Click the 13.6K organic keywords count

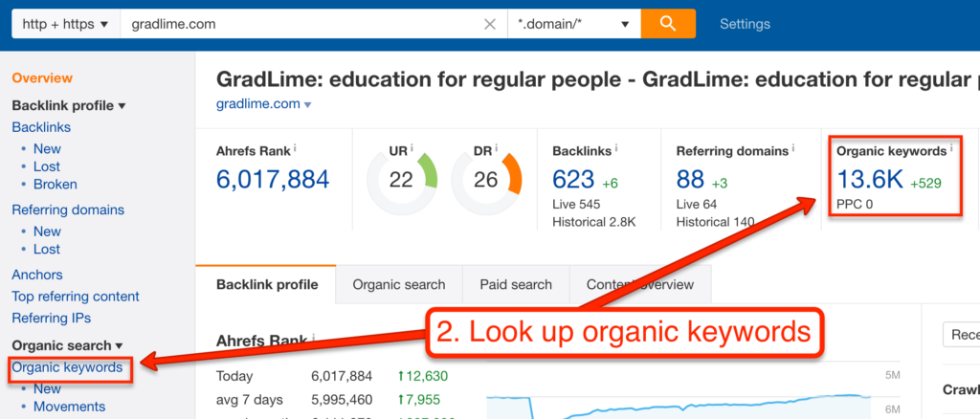870,180
